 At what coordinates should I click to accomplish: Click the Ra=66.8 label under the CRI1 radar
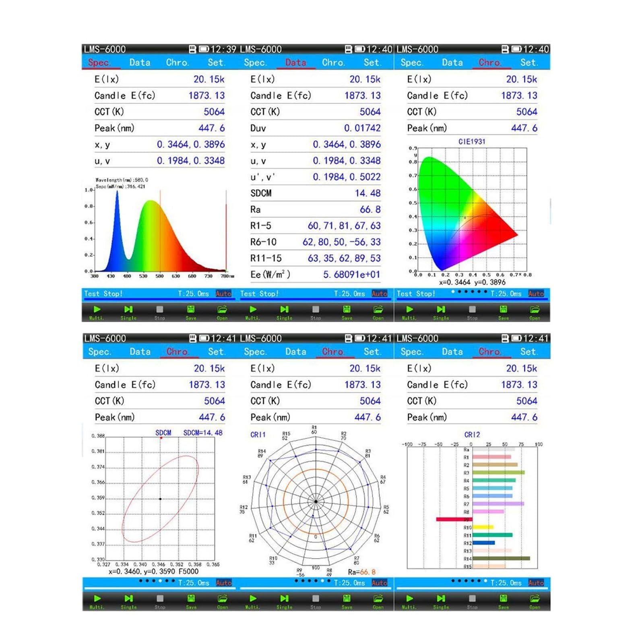pyautogui.click(x=361, y=572)
